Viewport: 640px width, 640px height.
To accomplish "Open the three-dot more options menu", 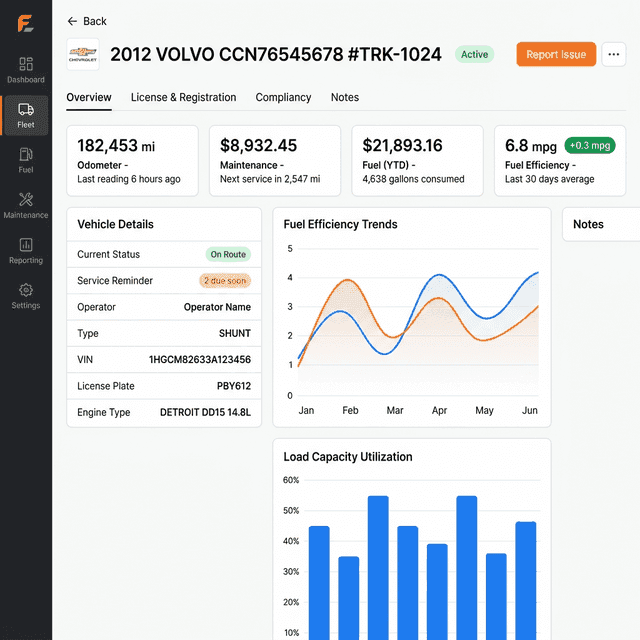I will 613,54.
